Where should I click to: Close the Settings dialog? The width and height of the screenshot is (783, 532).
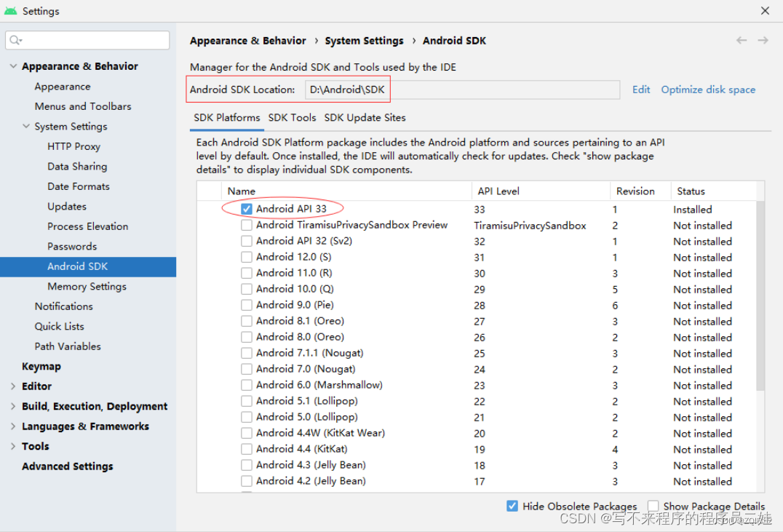coord(765,10)
